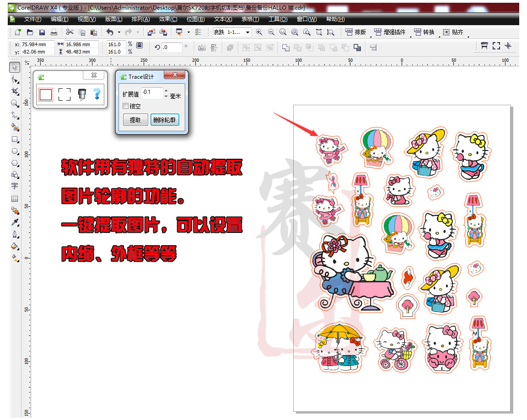527x420 pixels.
Task: Click the width field 16.986 mm
Action: point(82,44)
